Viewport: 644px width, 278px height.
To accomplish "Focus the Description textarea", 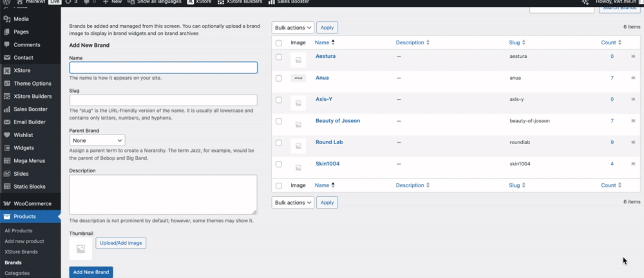I will (x=163, y=194).
